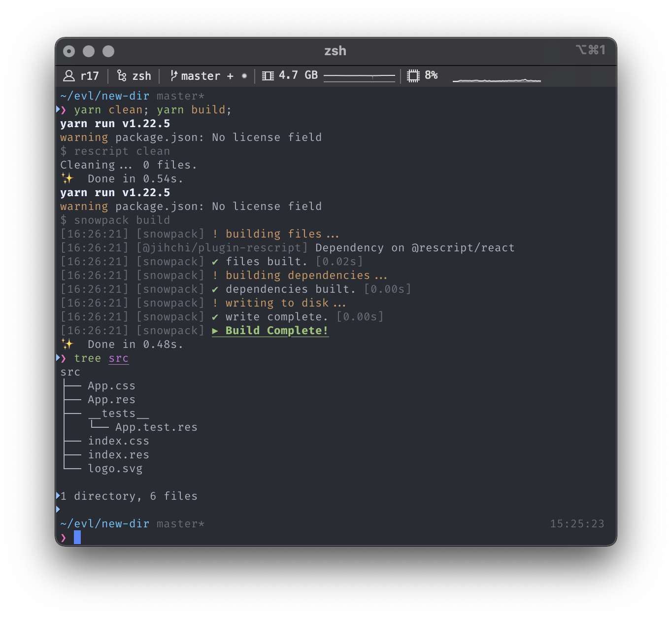The height and width of the screenshot is (619, 672).
Task: Click the CPU chip icon beside 8%
Action: click(x=413, y=75)
